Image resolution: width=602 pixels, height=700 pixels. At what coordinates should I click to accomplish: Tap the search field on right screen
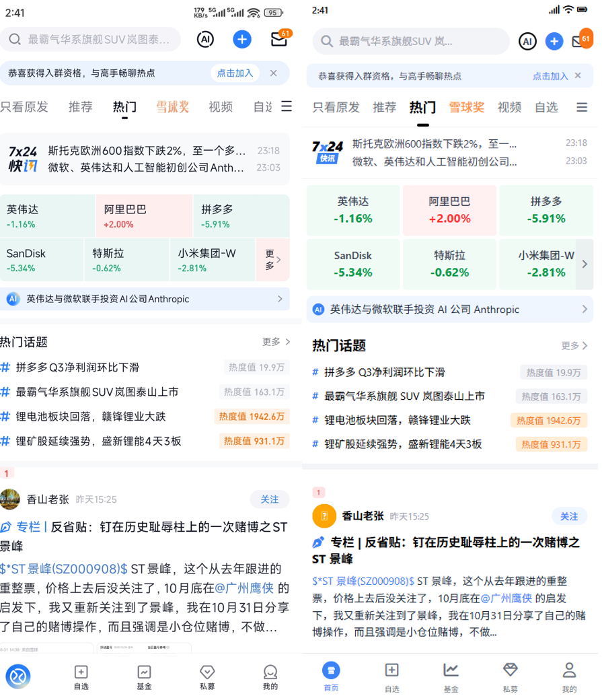[410, 42]
